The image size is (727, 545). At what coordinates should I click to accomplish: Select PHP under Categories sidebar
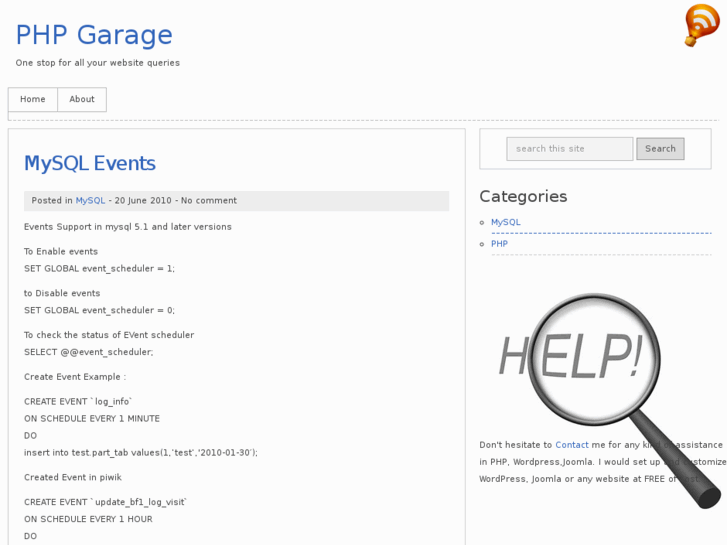pyautogui.click(x=499, y=244)
